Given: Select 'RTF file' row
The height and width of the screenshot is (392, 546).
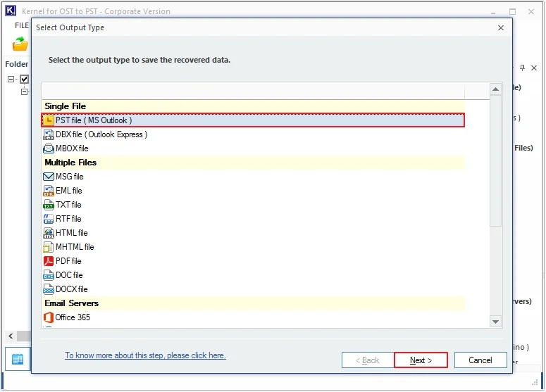Looking at the screenshot, I should pyautogui.click(x=253, y=219).
